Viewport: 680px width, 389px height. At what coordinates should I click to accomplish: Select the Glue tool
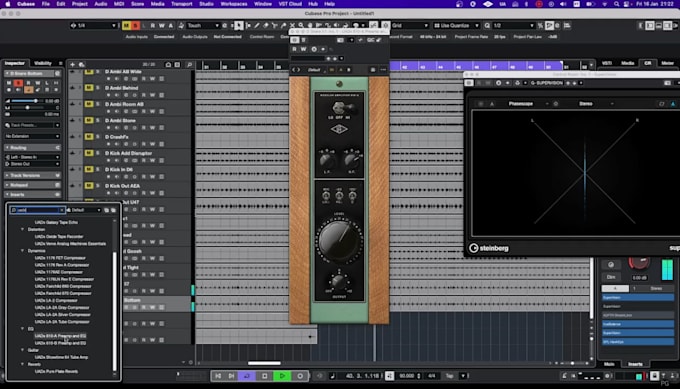283,26
